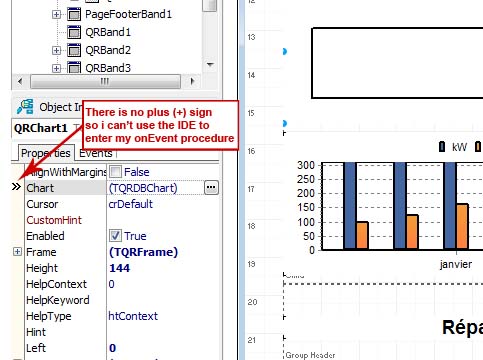
Task: Click the blue kW legend marker
Action: [442, 147]
